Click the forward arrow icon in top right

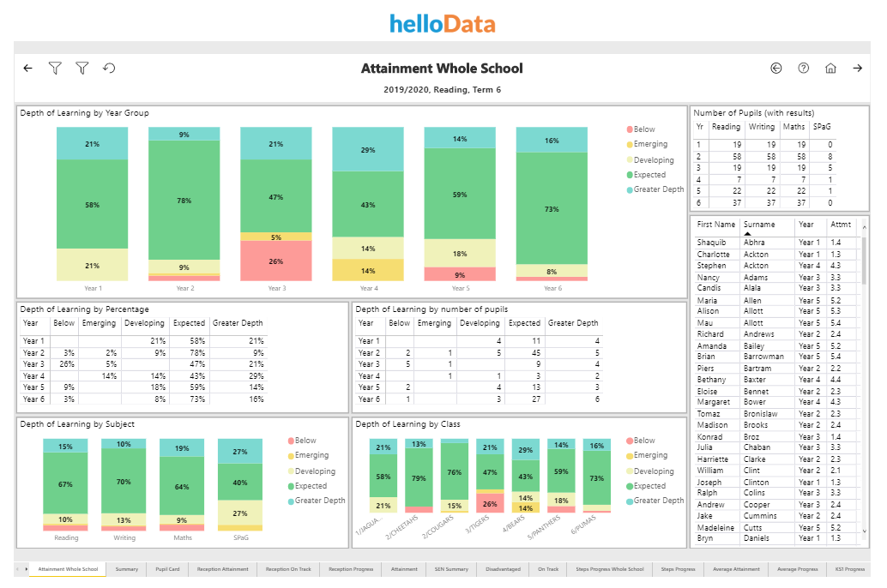click(x=858, y=68)
